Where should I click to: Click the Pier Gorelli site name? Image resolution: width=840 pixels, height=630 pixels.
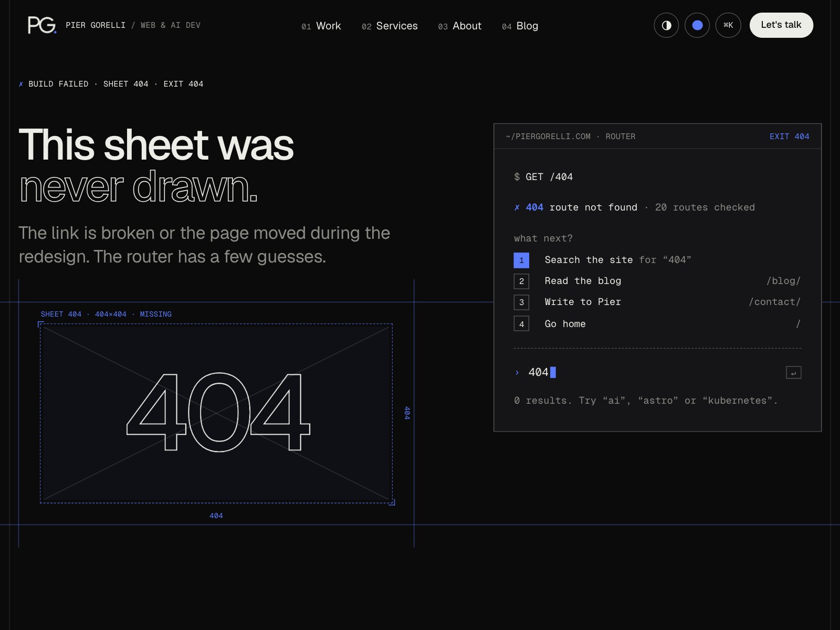[96, 25]
